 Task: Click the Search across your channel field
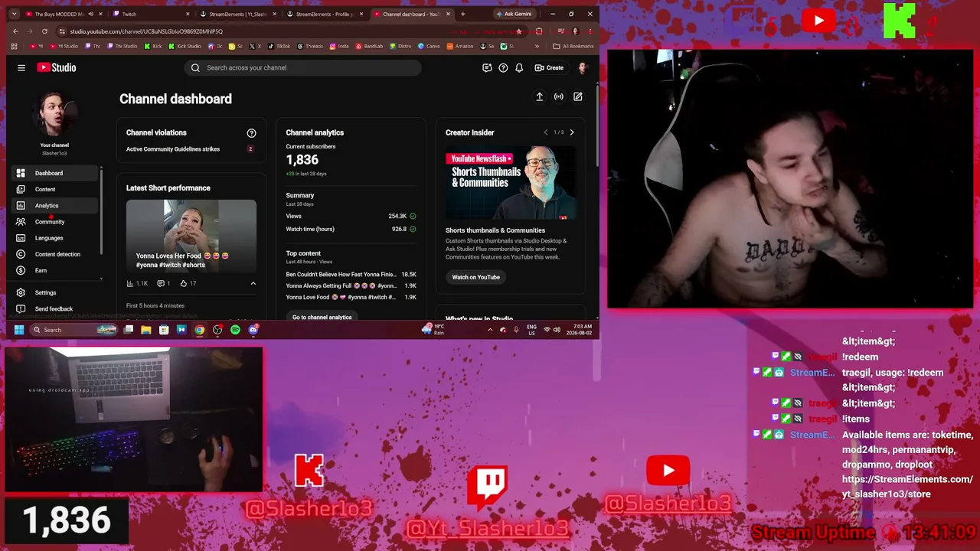[x=303, y=67]
